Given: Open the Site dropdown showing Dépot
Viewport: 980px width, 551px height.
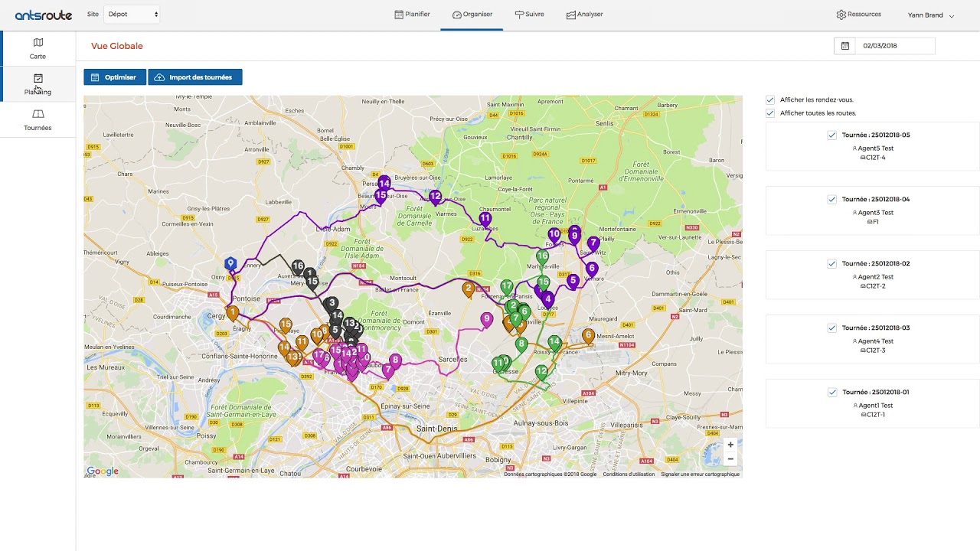Looking at the screenshot, I should click(132, 15).
